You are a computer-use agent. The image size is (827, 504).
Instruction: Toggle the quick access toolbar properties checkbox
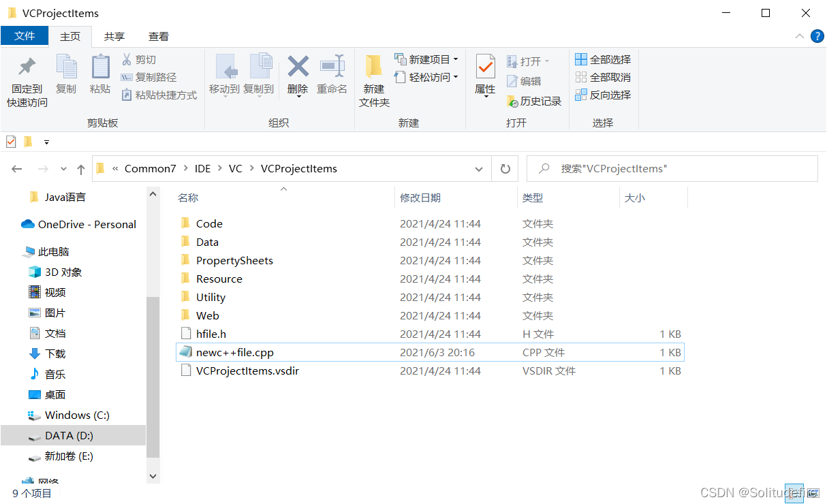11,142
